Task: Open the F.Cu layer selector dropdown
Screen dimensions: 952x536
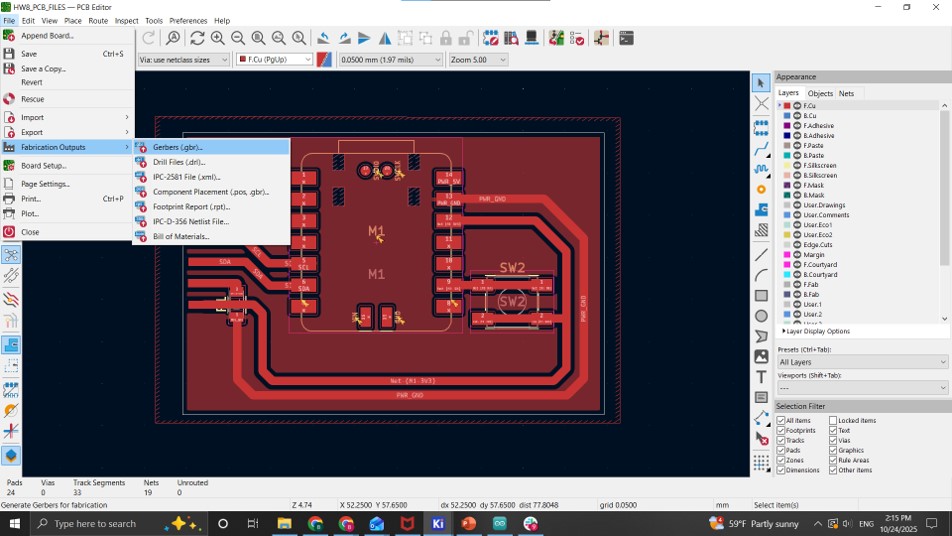Action: click(x=274, y=59)
